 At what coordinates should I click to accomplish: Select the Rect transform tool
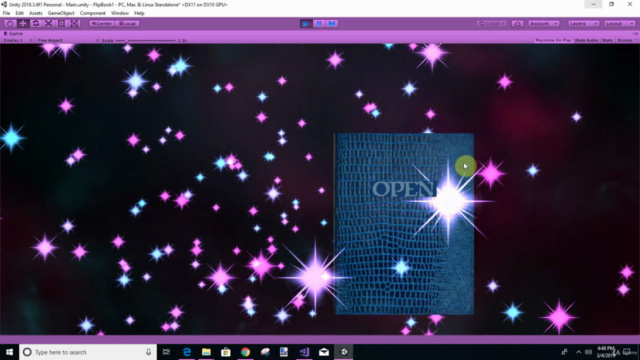[x=61, y=24]
